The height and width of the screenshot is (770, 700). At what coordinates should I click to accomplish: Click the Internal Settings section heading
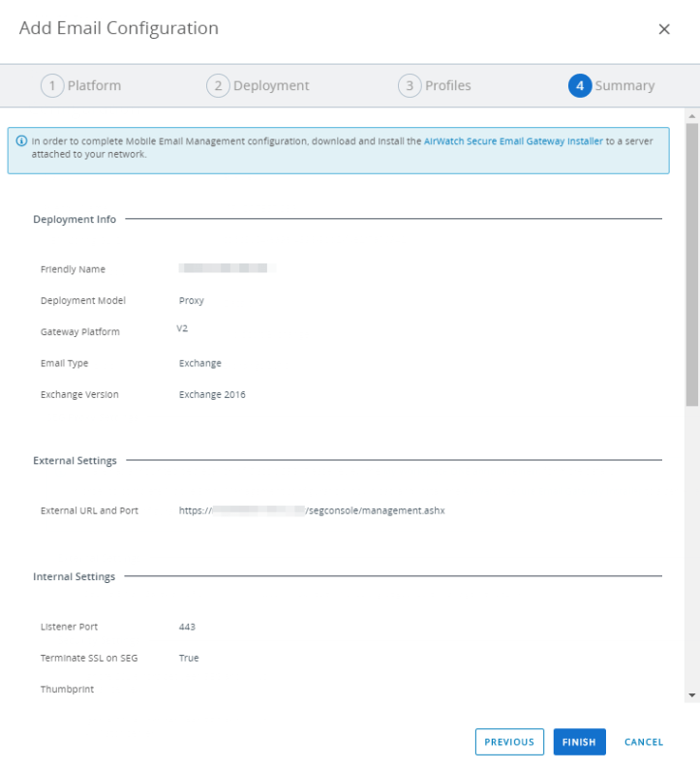tap(74, 577)
